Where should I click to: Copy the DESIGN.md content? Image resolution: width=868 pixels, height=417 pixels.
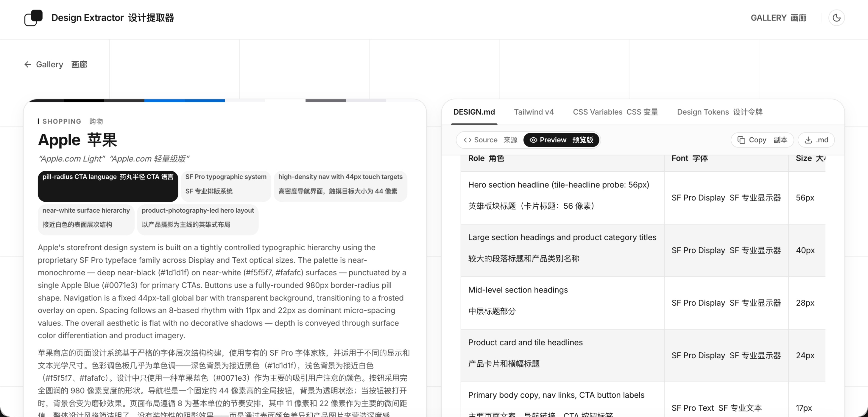point(762,140)
